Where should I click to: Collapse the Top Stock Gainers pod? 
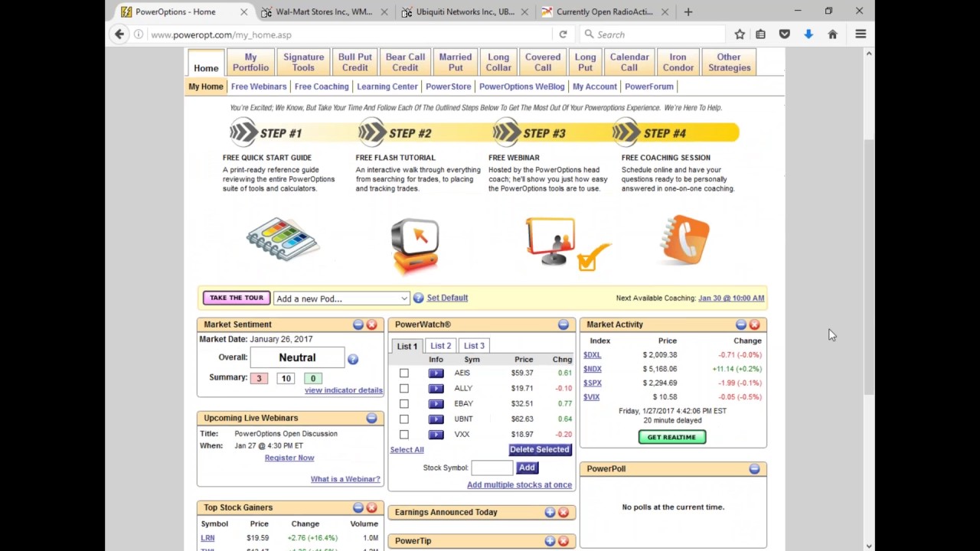pyautogui.click(x=358, y=507)
